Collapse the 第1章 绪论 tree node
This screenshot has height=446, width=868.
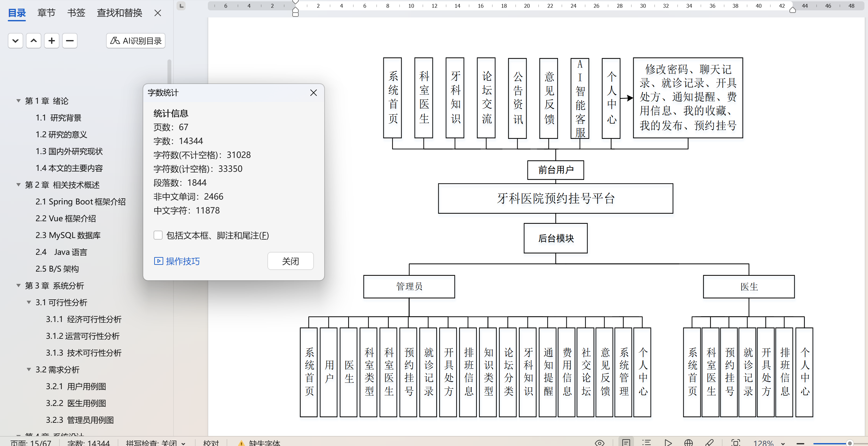pyautogui.click(x=18, y=101)
